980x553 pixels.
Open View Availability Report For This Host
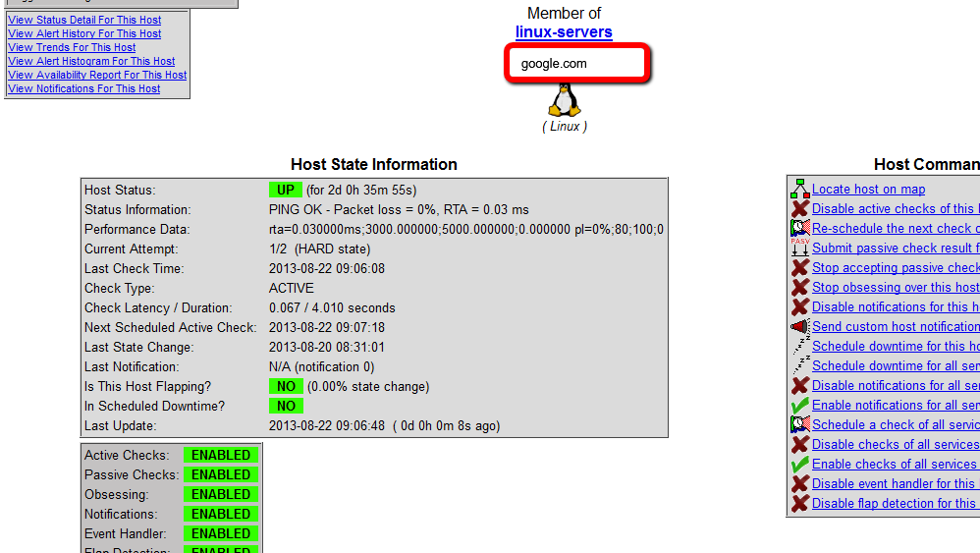click(x=97, y=75)
